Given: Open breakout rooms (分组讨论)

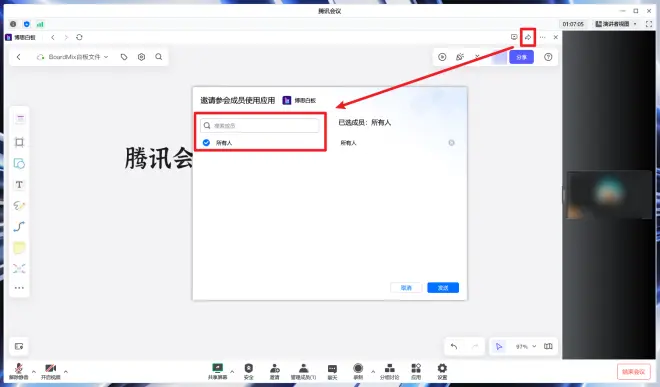Looking at the screenshot, I should coord(389,371).
